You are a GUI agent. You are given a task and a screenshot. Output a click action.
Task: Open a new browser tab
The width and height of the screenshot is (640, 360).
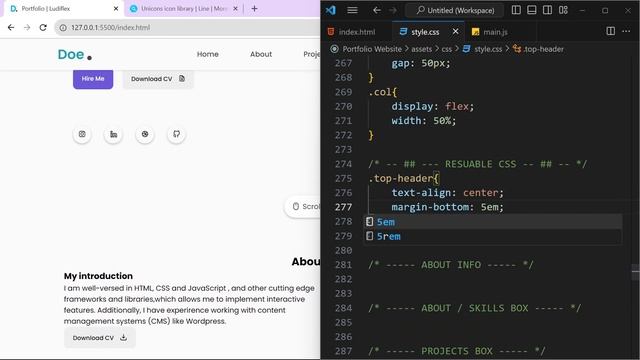(254, 8)
